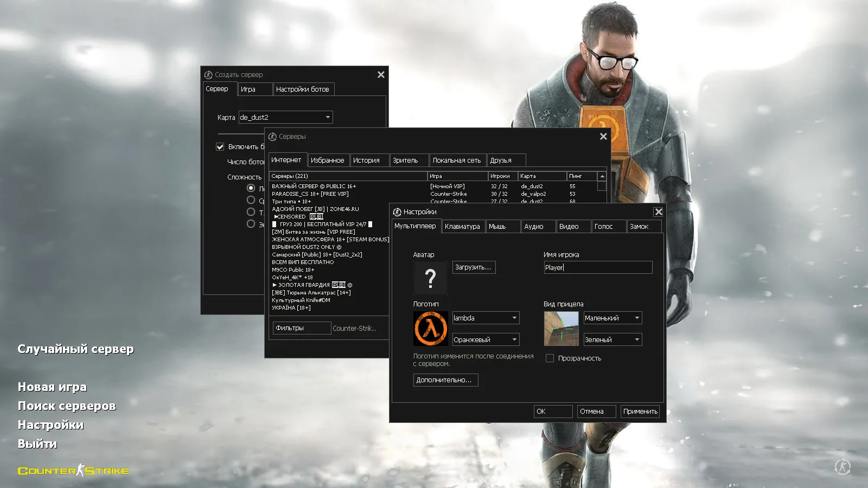
Task: Expand the Зеленый crosshair color dropdown
Action: (x=612, y=340)
